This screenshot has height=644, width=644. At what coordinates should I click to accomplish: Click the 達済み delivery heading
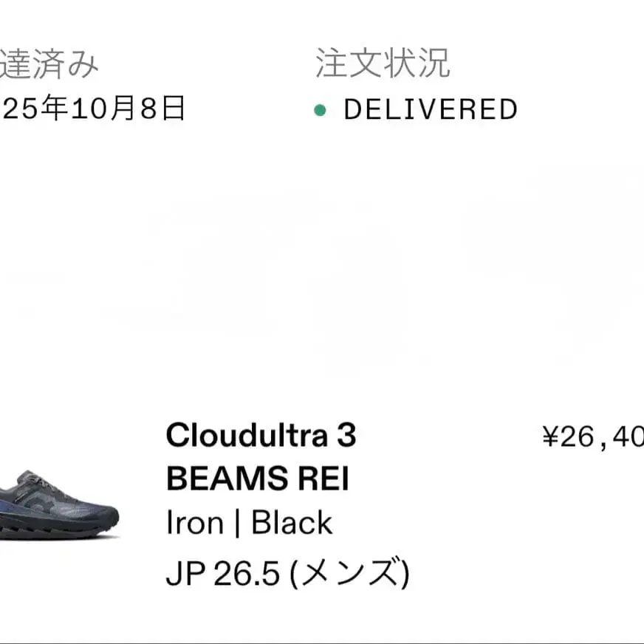pos(49,64)
